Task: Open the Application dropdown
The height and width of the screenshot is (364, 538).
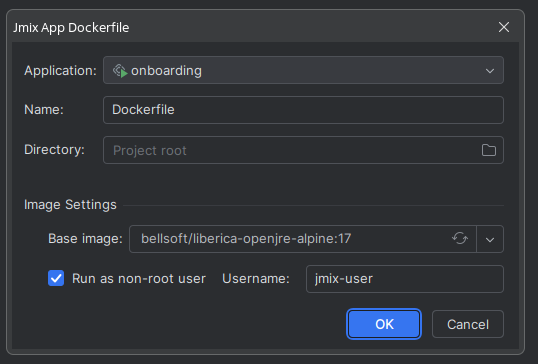Action: click(303, 70)
